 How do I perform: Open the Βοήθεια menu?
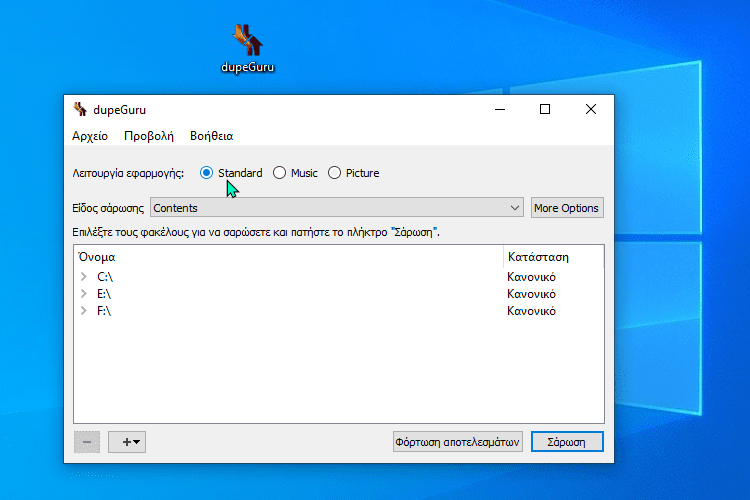(211, 136)
